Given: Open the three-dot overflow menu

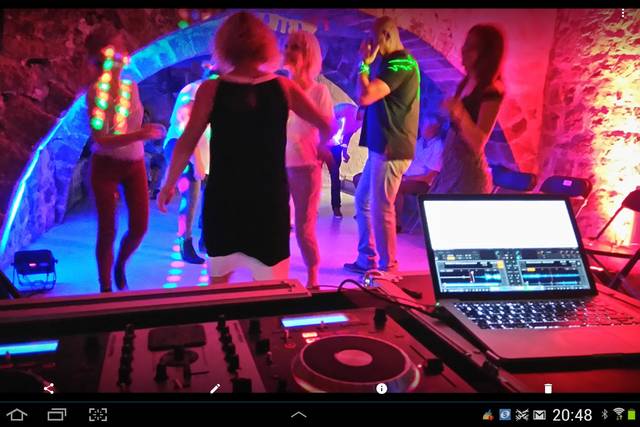Looking at the screenshot, I should point(623,13).
